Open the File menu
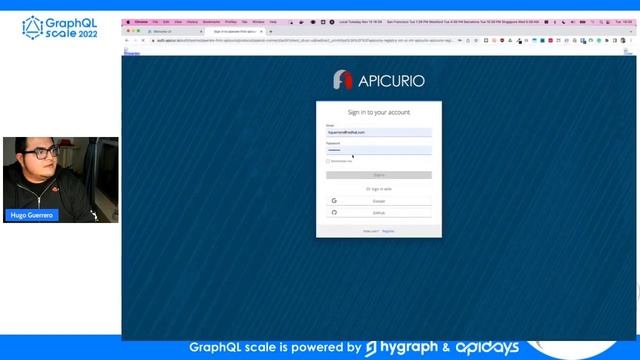The image size is (640, 360). 155,22
